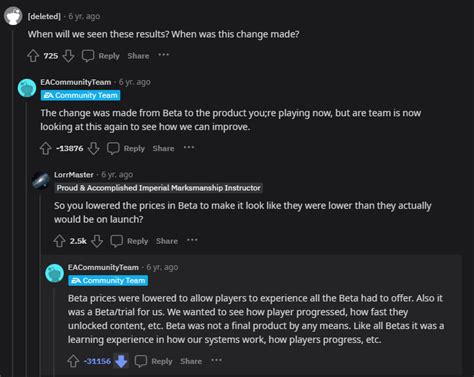
Task: Upvote the EA comment scored -13876
Action: click(46, 148)
